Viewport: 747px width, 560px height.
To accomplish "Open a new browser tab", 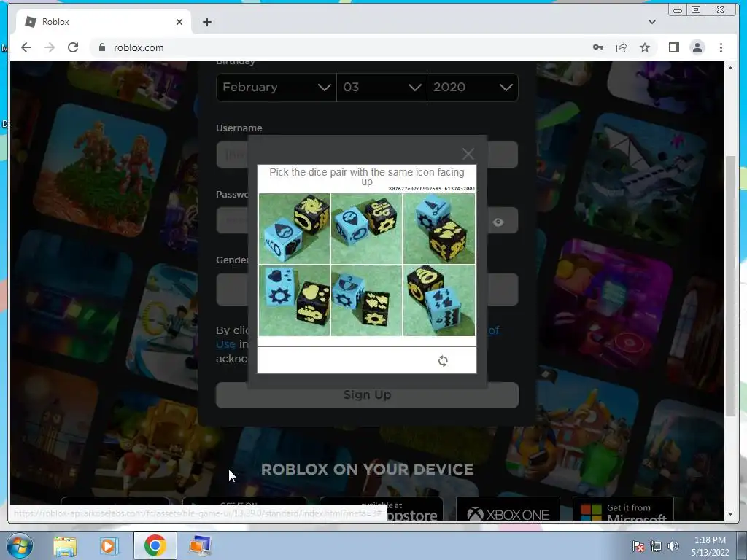I will point(206,22).
